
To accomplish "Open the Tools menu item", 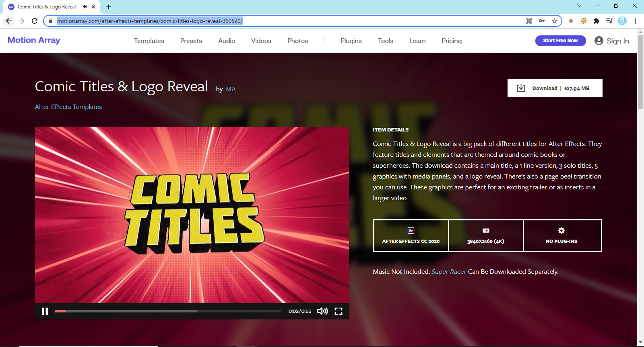I will coord(386,41).
